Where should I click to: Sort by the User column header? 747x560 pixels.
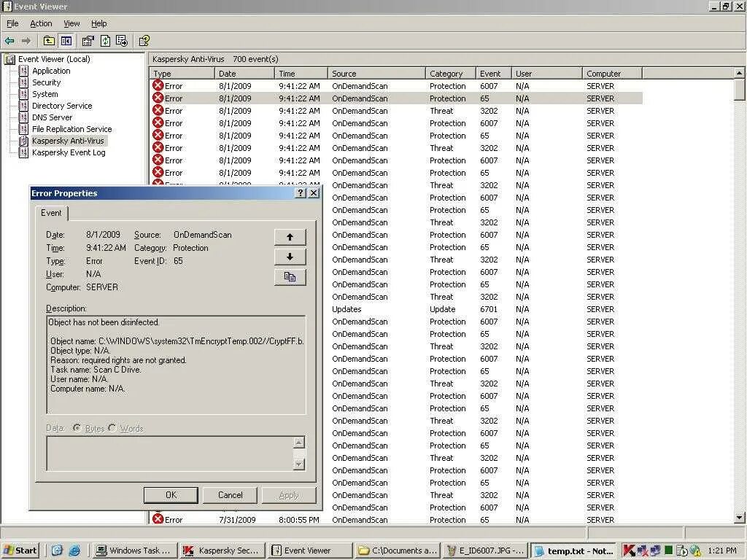(547, 74)
